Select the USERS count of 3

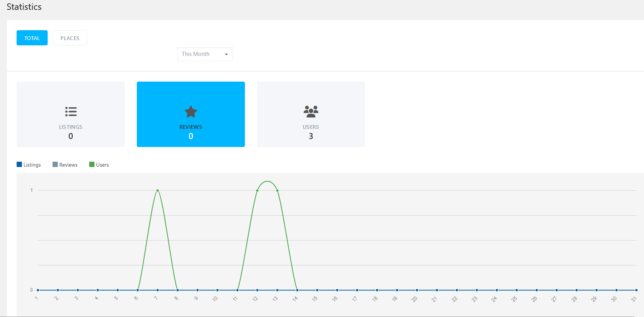[x=311, y=136]
